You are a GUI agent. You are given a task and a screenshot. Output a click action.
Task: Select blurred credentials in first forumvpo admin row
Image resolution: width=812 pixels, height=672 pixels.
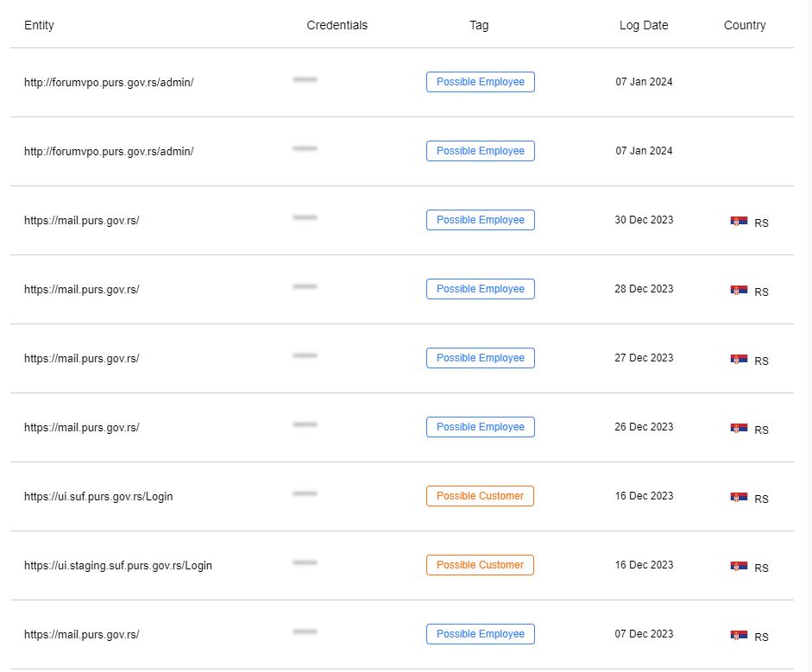[x=305, y=79]
